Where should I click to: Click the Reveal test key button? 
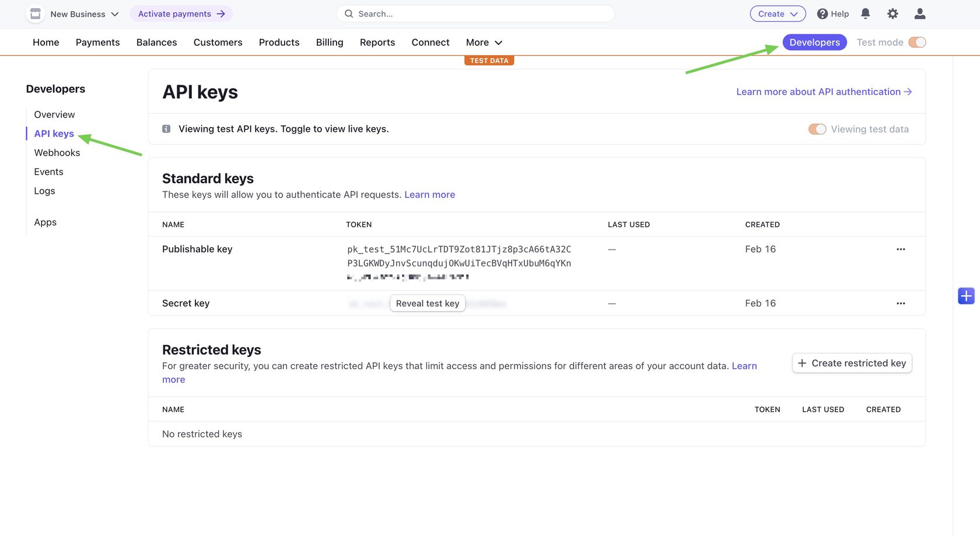tap(428, 303)
